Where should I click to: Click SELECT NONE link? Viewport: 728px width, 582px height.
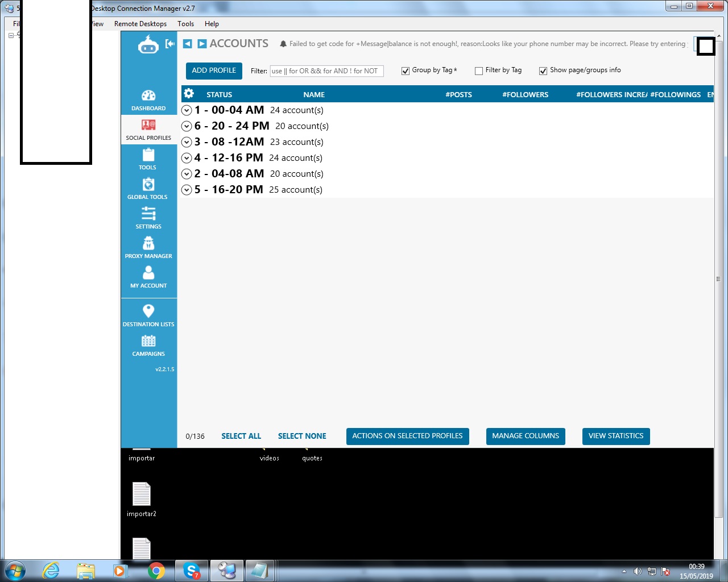click(302, 436)
